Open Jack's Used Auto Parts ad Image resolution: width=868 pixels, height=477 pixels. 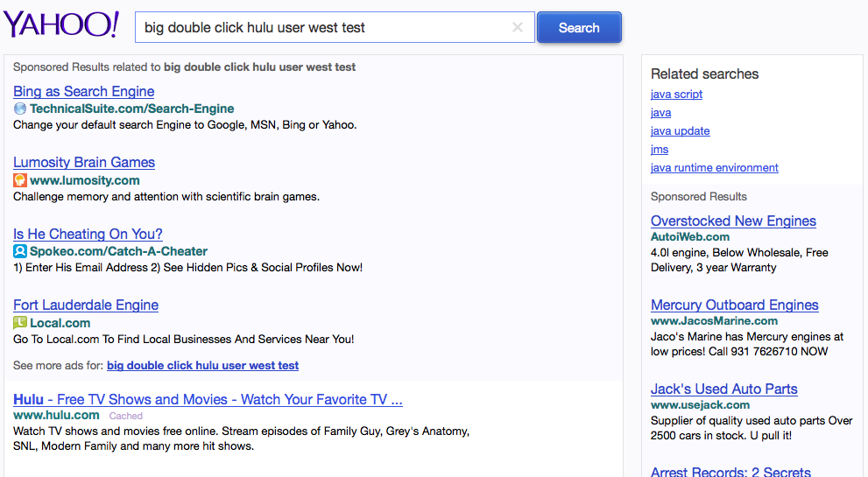pos(724,389)
